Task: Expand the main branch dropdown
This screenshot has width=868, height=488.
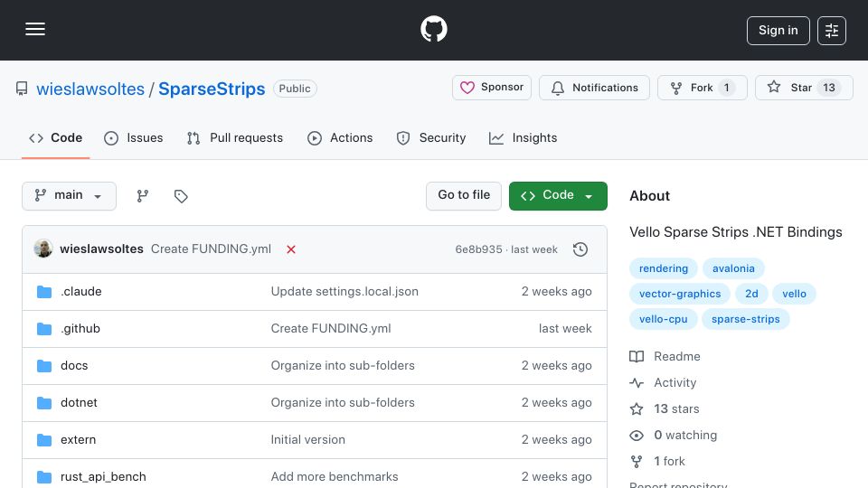Action: pos(70,196)
